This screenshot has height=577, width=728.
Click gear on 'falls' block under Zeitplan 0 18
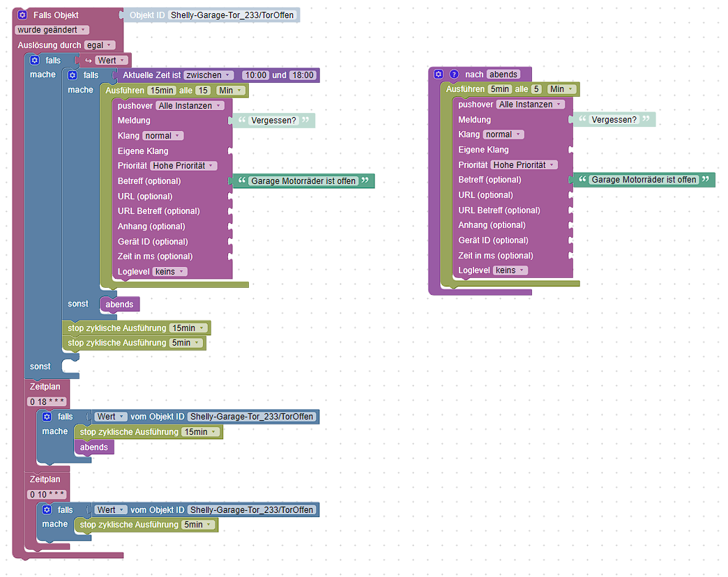[47, 417]
